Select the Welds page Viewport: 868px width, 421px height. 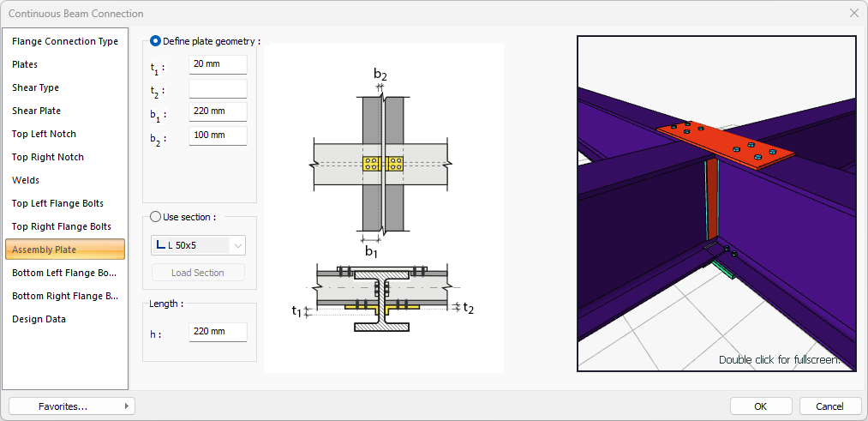tap(65, 181)
